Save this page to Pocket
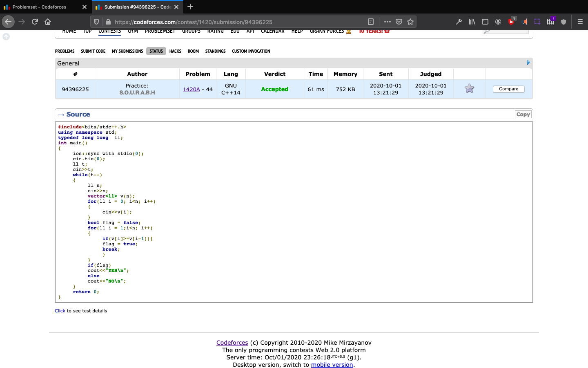 point(399,22)
